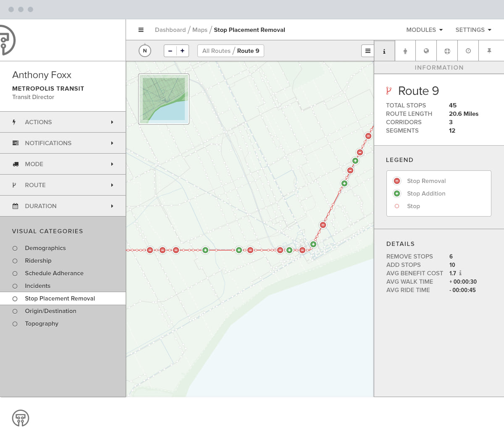Click the truck icon next to MODE

16,164
